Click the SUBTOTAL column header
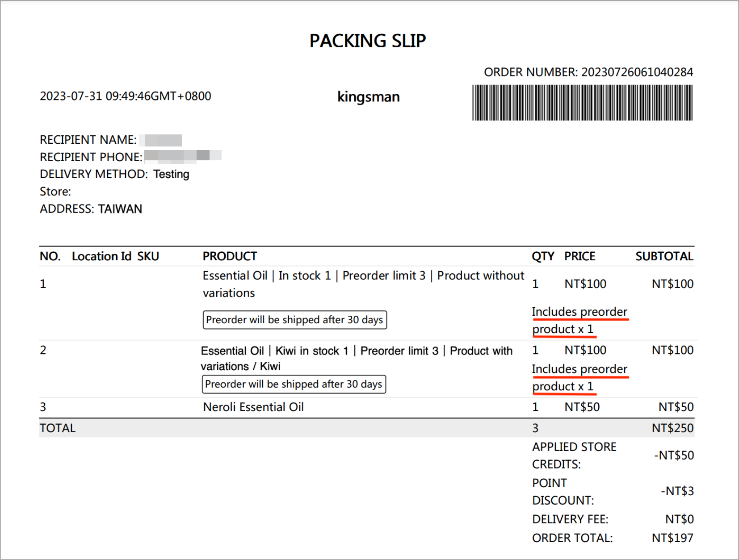The height and width of the screenshot is (560, 739). tap(664, 256)
